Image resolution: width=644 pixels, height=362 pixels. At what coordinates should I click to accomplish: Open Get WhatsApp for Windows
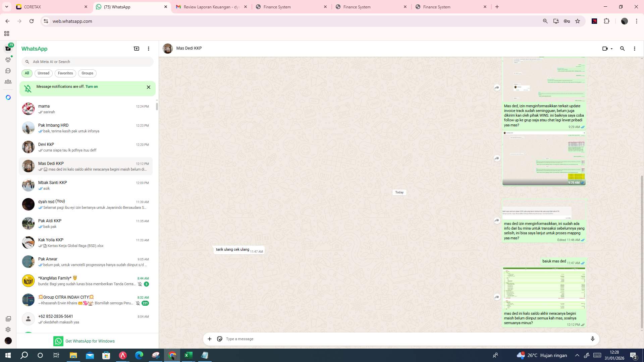90,341
